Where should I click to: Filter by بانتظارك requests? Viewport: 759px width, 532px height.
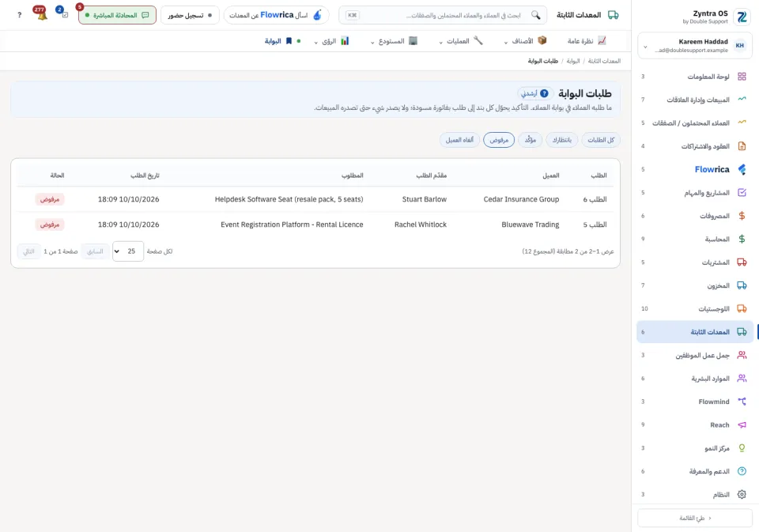(x=561, y=140)
